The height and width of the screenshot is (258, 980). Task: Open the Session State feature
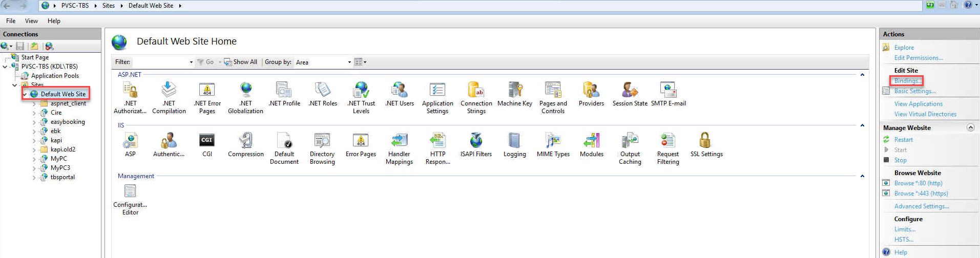tap(630, 90)
